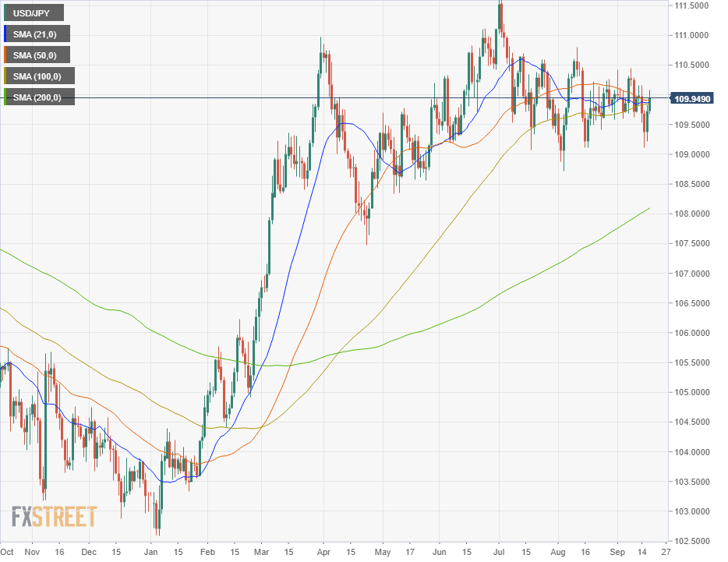728x562 pixels.
Task: Click the Dec label on the time axis
Action: pyautogui.click(x=89, y=552)
